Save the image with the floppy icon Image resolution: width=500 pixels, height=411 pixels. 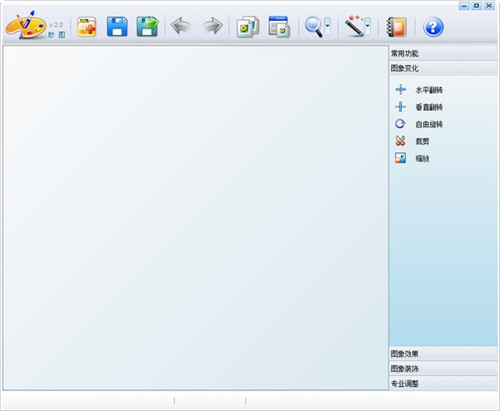click(x=117, y=27)
